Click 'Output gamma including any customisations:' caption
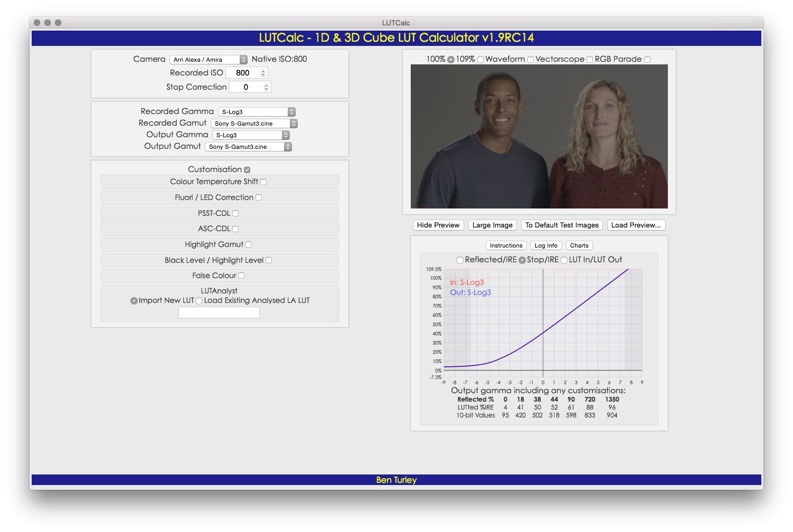This screenshot has height=532, width=793. (538, 391)
